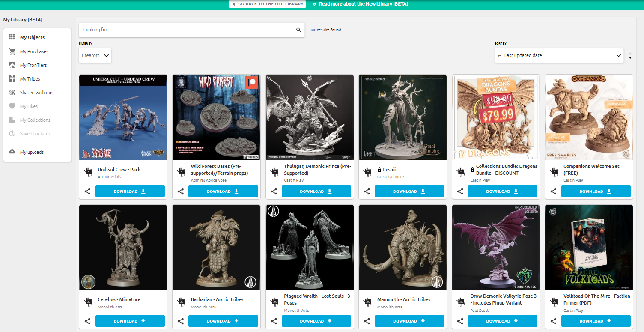The height and width of the screenshot is (332, 644).
Task: Click Go Back to the Old Library
Action: [x=268, y=4]
